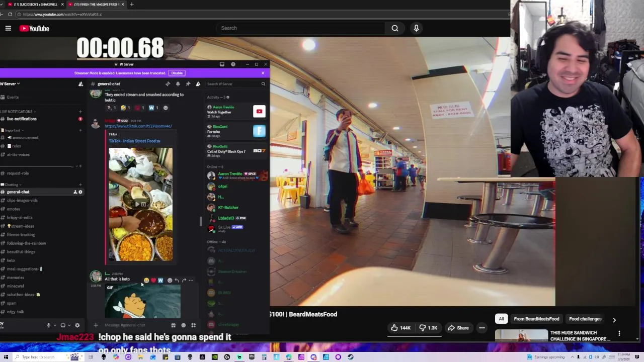The image size is (644, 362).
Task: Open the clips-images-vids channel
Action: click(22, 201)
